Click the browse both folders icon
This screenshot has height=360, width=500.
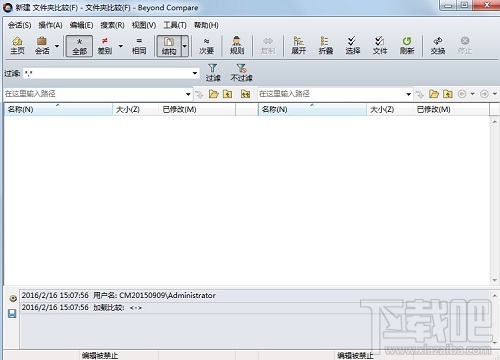(246, 94)
